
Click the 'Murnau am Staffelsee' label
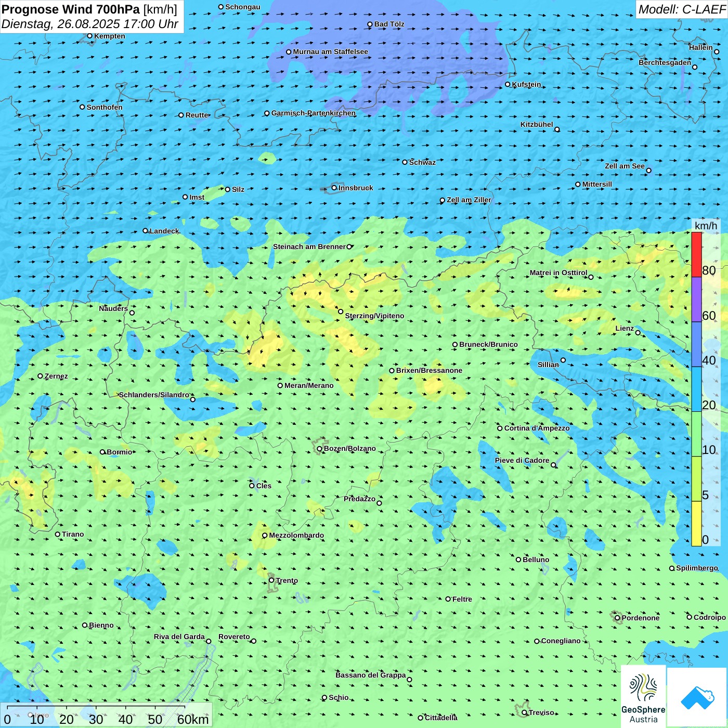pyautogui.click(x=331, y=51)
